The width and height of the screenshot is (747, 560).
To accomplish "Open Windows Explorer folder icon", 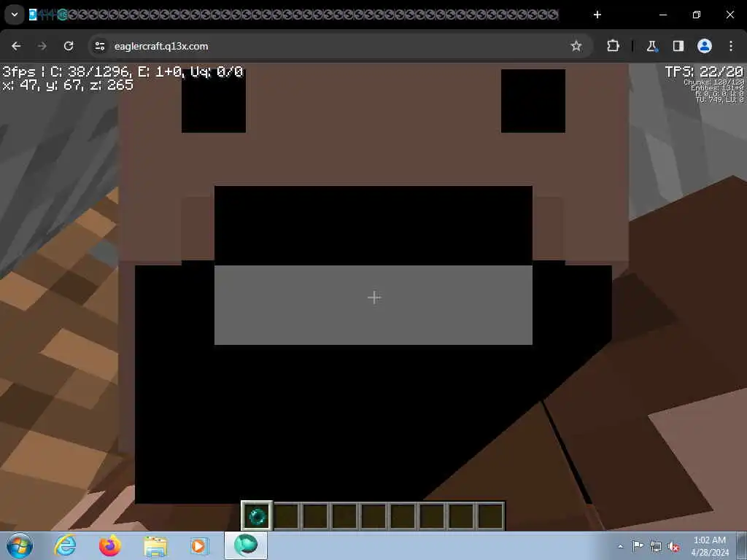I will (155, 546).
